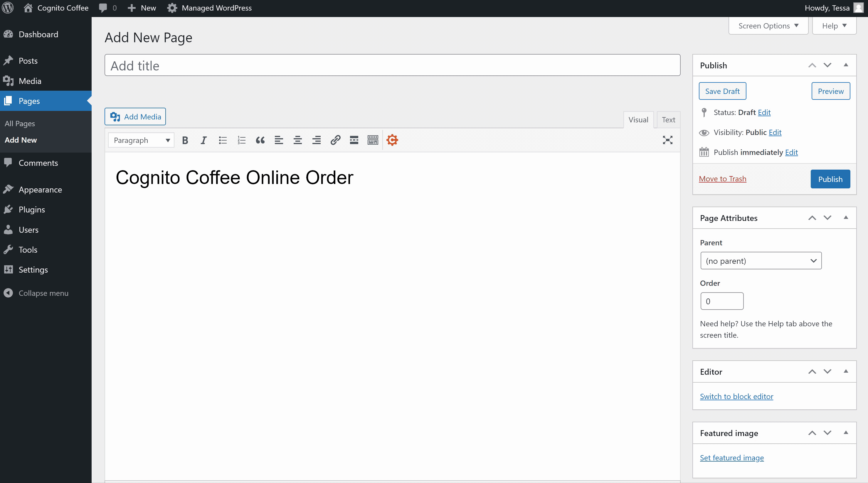
Task: Open the Paragraph format dropdown
Action: pyautogui.click(x=141, y=140)
